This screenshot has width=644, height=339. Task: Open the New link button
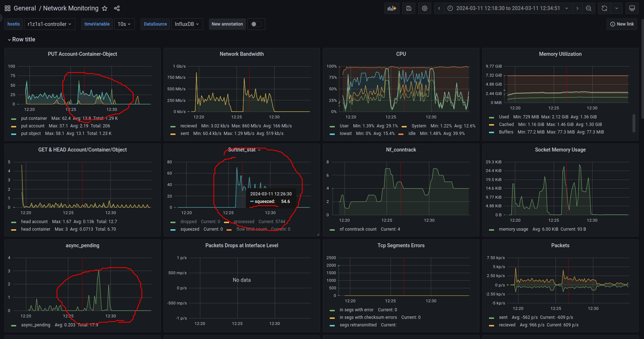point(622,24)
